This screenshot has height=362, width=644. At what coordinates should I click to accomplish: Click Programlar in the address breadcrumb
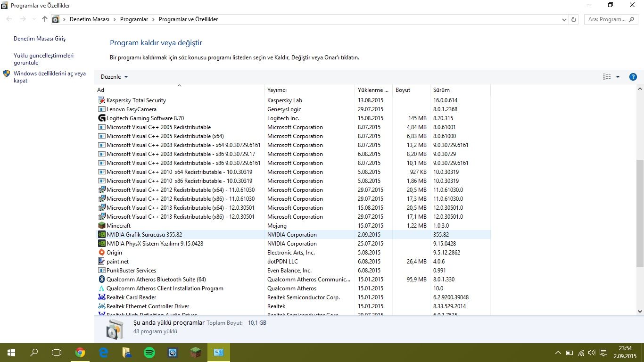134,19
